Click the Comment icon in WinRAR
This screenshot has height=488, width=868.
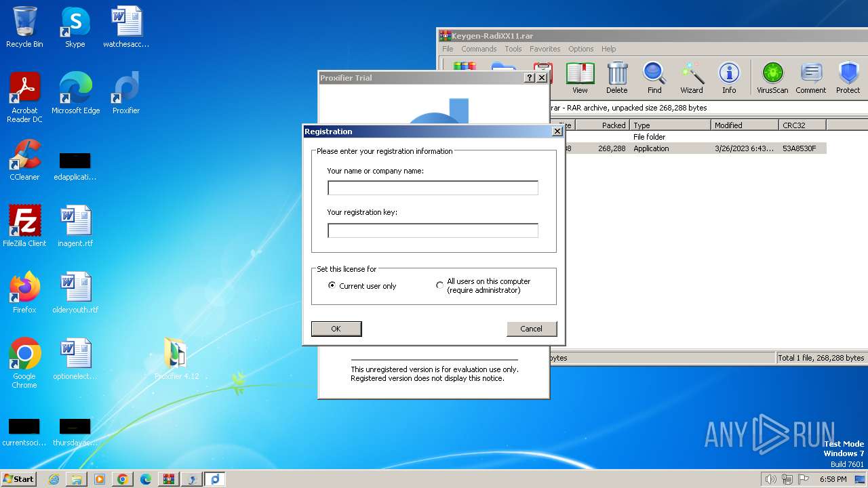(x=811, y=78)
